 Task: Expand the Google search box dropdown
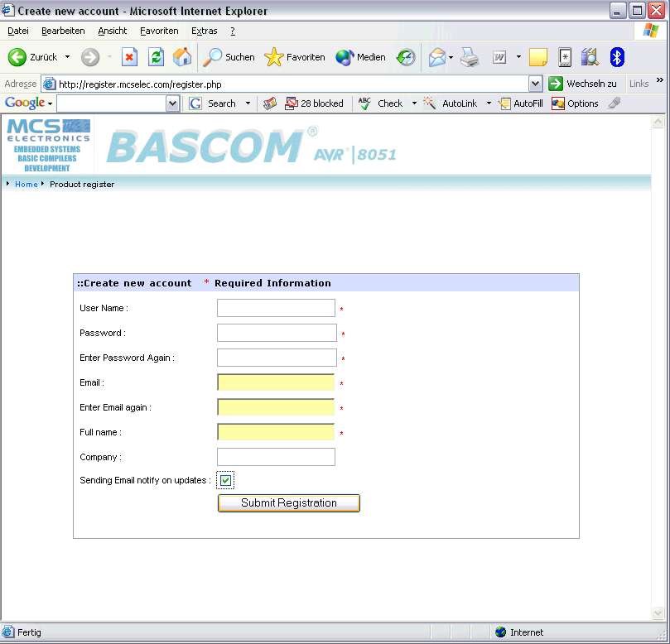pyautogui.click(x=172, y=103)
